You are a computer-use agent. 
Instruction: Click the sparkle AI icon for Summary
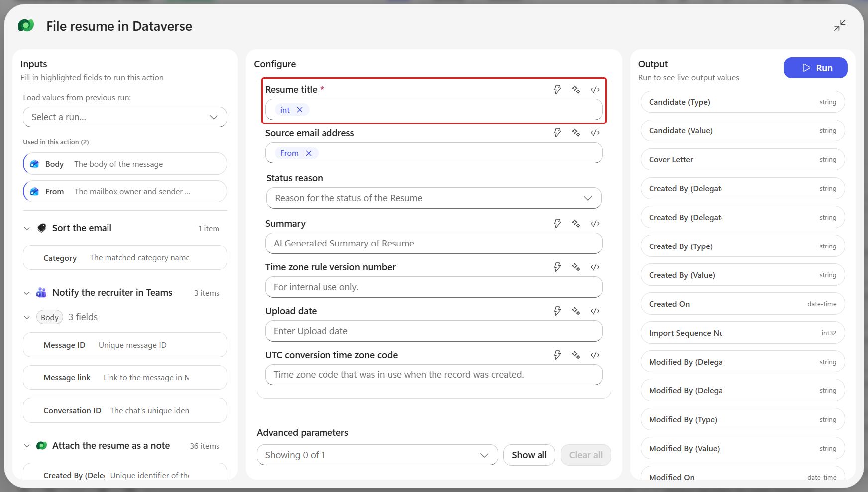(x=576, y=224)
